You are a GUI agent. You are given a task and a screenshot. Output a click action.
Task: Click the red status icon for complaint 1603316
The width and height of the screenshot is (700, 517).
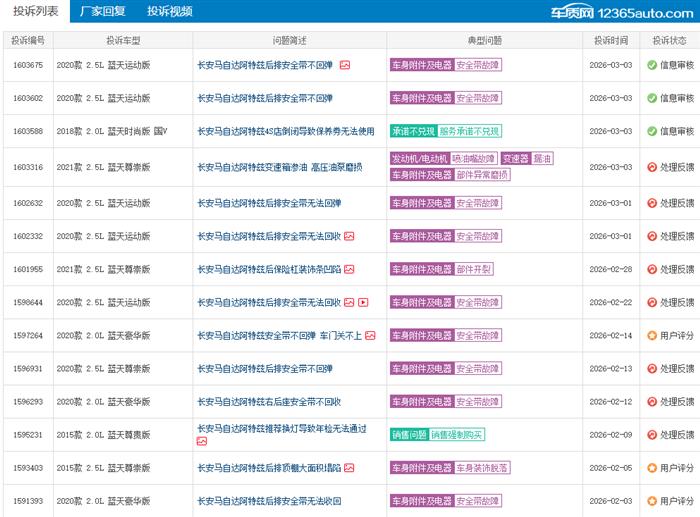pyautogui.click(x=651, y=167)
